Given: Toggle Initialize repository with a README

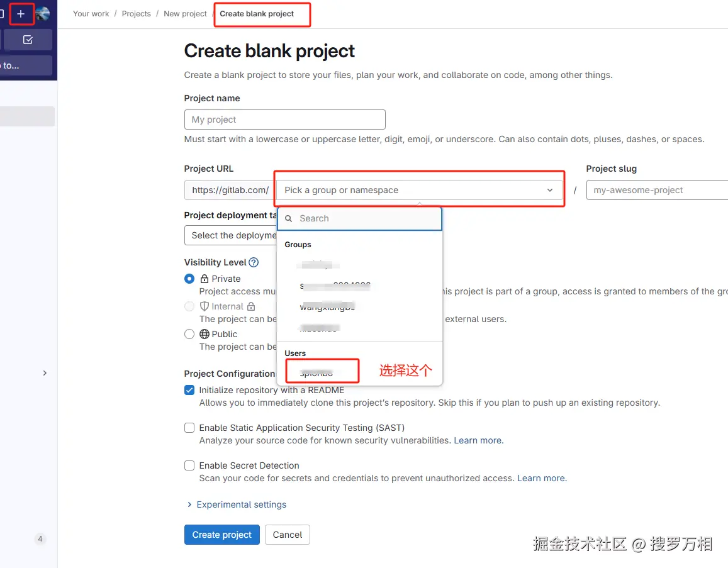Looking at the screenshot, I should pyautogui.click(x=189, y=390).
